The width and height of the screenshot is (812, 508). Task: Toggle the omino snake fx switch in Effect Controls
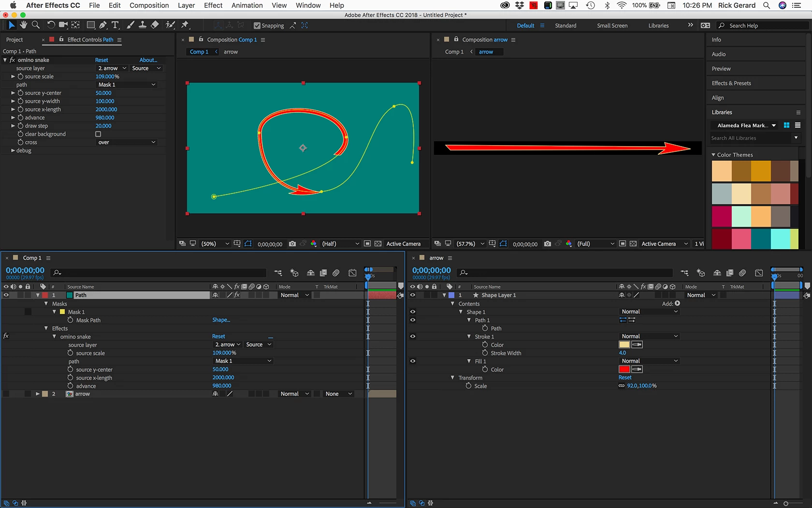[13, 60]
